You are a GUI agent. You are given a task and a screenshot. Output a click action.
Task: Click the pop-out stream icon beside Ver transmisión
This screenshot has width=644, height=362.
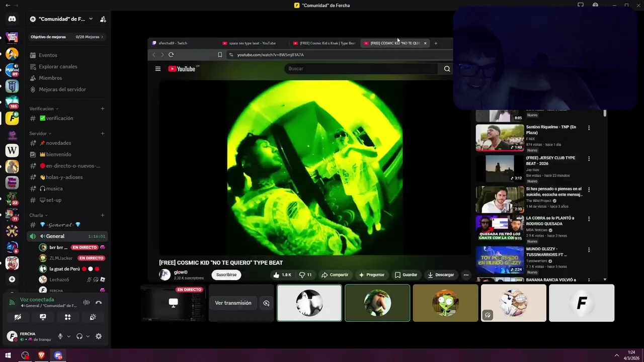pyautogui.click(x=266, y=303)
